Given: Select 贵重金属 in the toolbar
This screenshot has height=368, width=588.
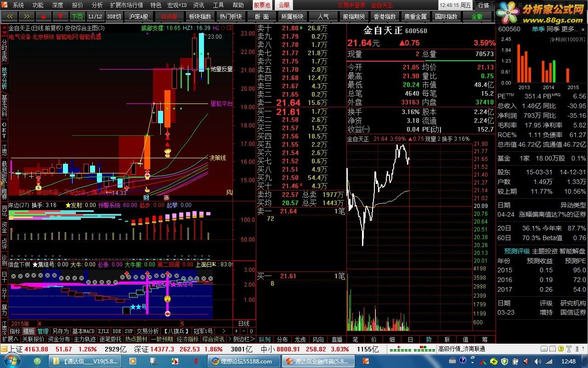Looking at the screenshot, I should 415,16.
